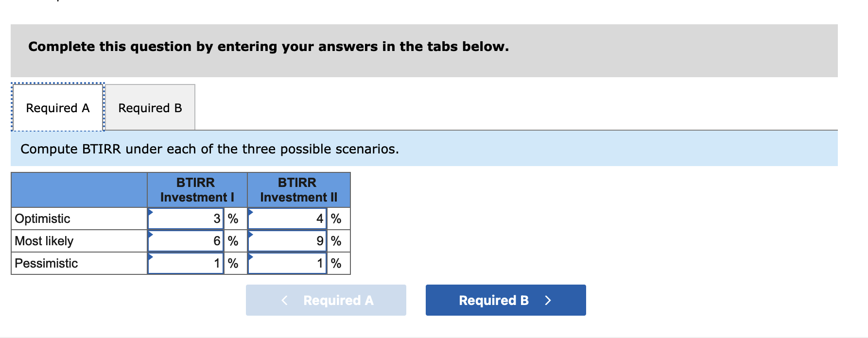
Task: Click the blue marker on Optimistic Investment I cell
Action: pos(150,211)
